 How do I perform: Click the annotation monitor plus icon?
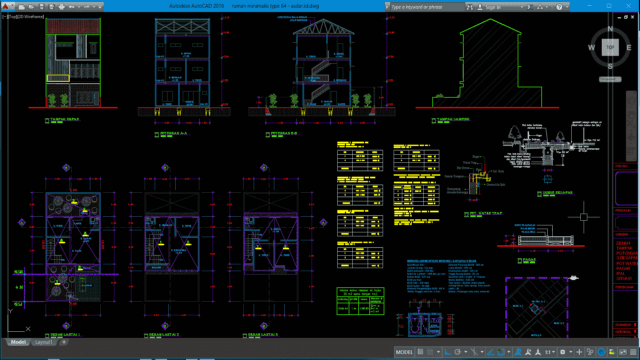(579, 352)
